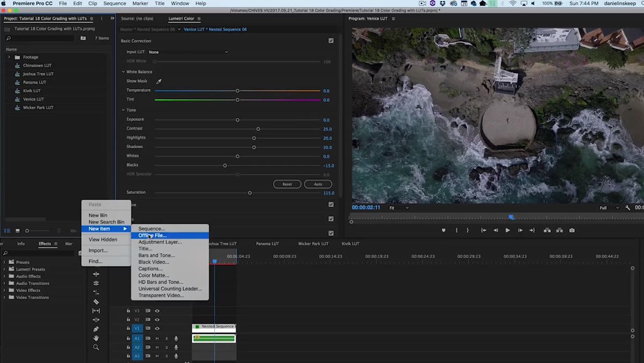Select the Slide tool
The image size is (644, 363).
click(x=96, y=320)
